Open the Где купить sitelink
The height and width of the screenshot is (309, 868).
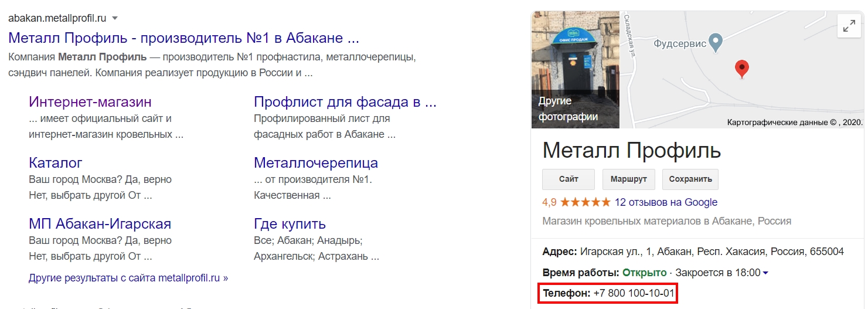290,224
